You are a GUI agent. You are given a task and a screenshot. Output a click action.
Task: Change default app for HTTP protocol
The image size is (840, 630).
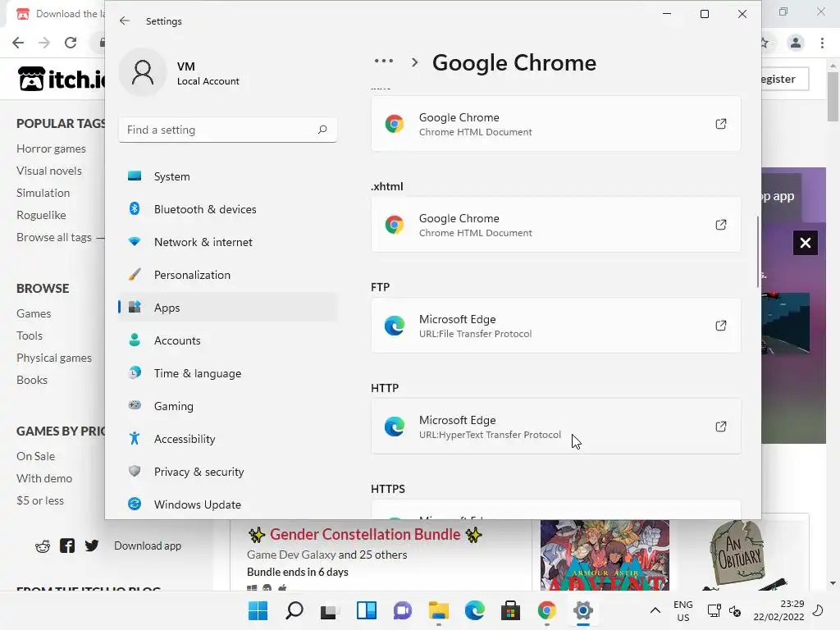[x=555, y=427]
